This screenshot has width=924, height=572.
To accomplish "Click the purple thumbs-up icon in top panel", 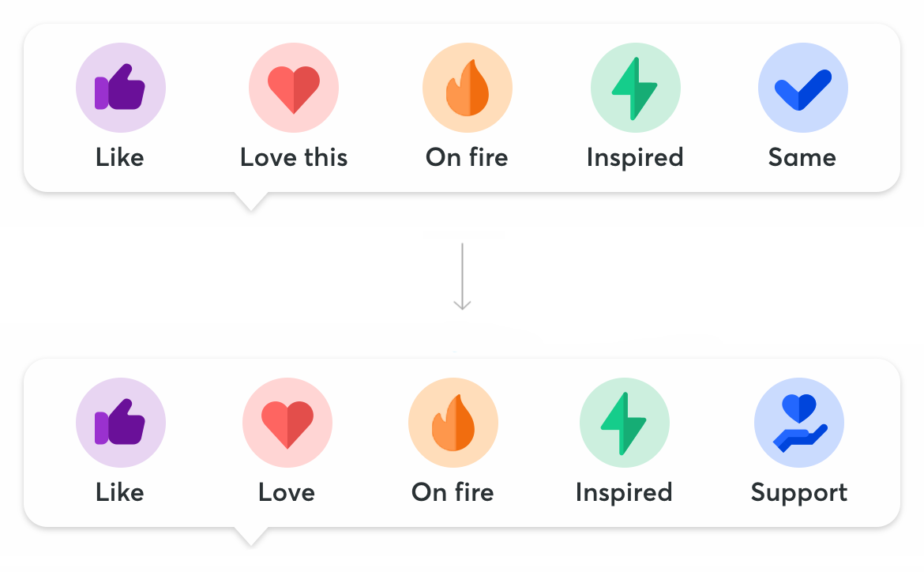I will 121,88.
